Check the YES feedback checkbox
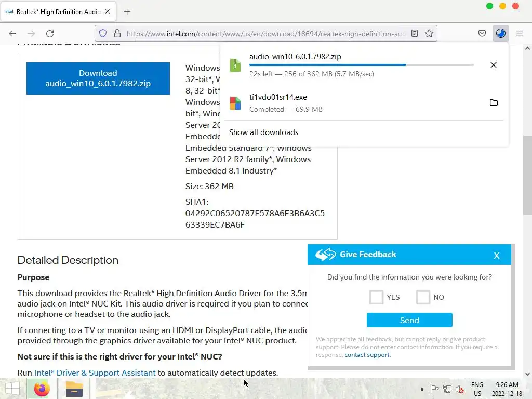Screen dimensions: 532x399 pos(376,297)
